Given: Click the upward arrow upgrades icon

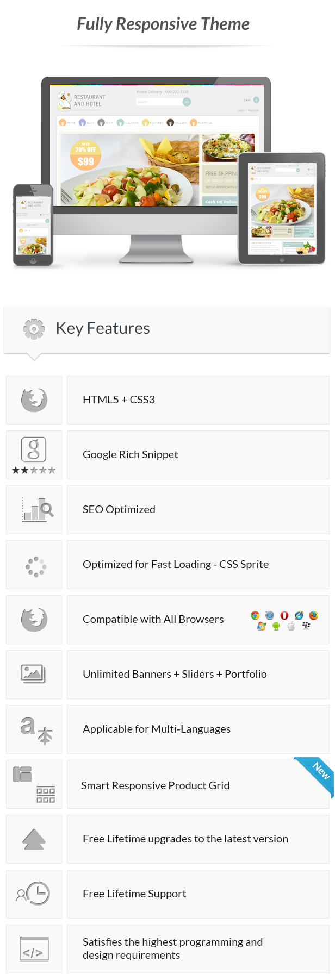Looking at the screenshot, I should 34,839.
